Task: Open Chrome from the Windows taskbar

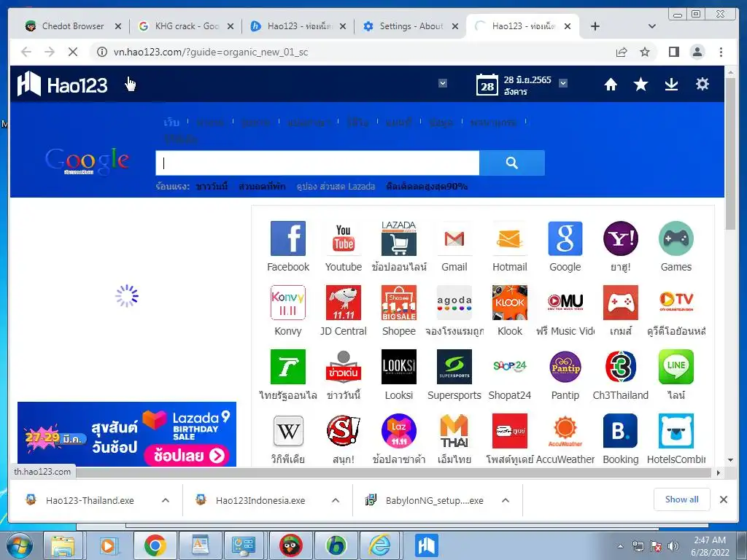Action: point(155,545)
